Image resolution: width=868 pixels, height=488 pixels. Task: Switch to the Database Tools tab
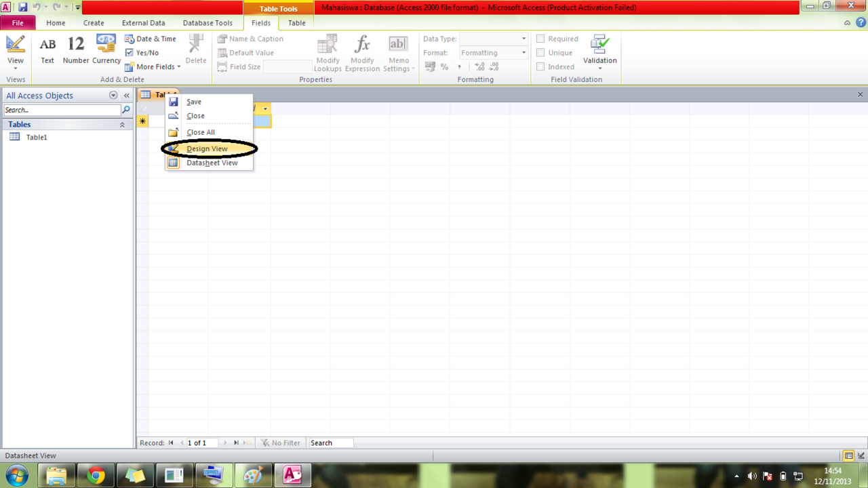[208, 23]
